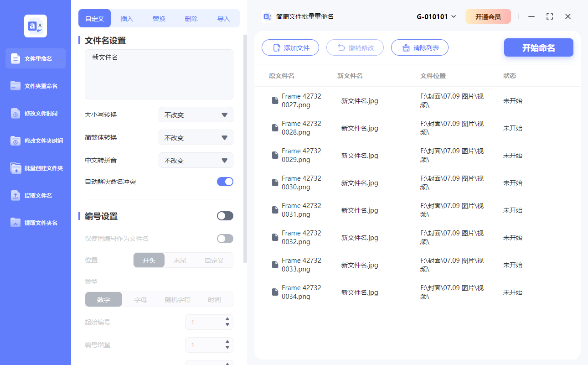The image size is (588, 365).
Task: Click 新文件名.jpg in the 0029.png row
Action: tap(360, 156)
